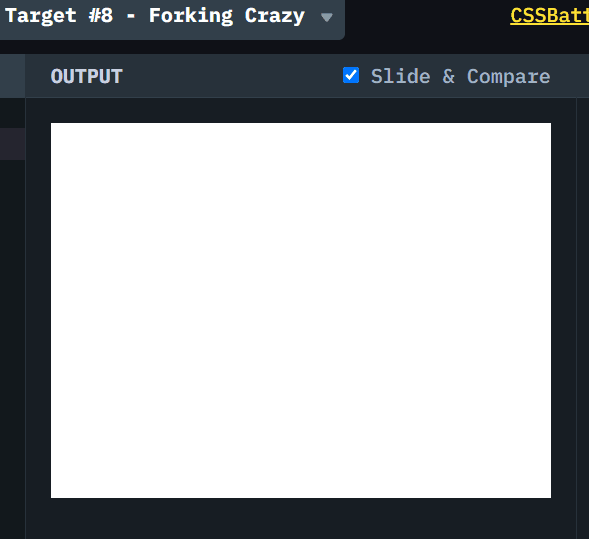Viewport: 589px width, 539px height.
Task: Open the Target #8 Forking Crazy selector
Action: 171,19
